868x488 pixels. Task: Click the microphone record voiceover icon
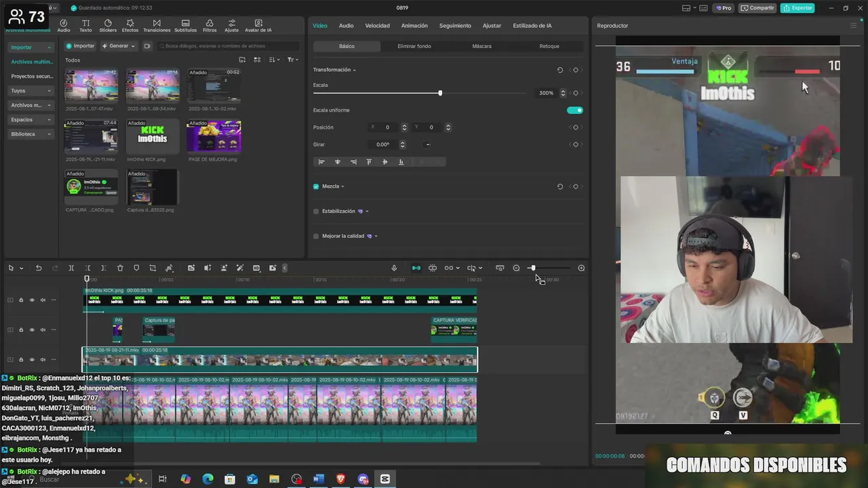tap(394, 268)
